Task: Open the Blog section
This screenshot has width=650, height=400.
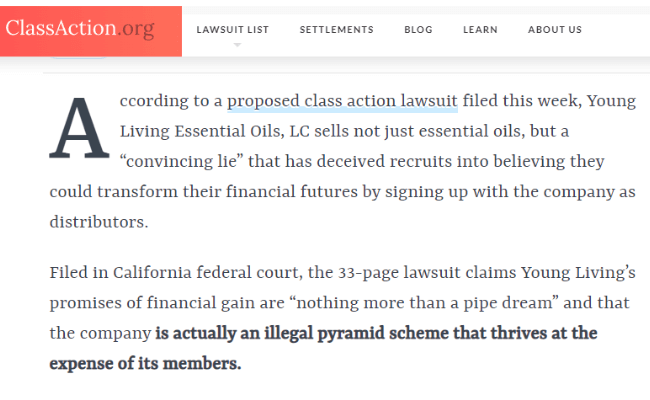Action: click(x=418, y=30)
